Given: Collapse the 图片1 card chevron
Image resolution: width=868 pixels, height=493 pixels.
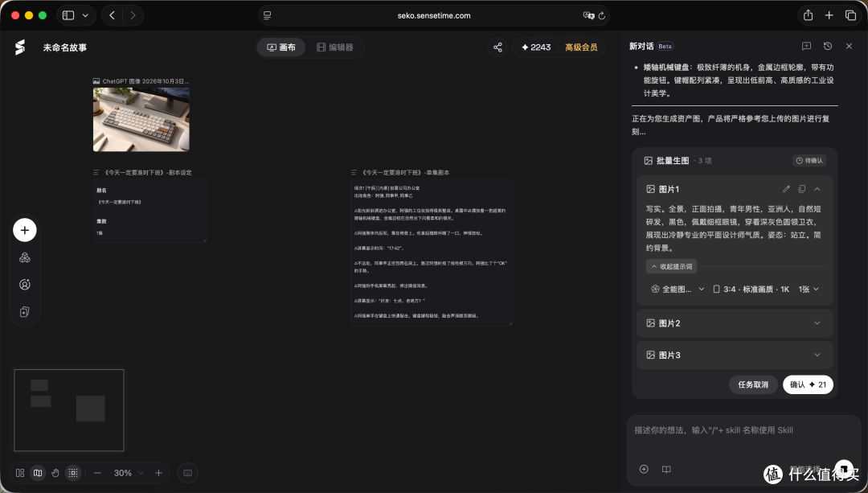Looking at the screenshot, I should pyautogui.click(x=817, y=189).
